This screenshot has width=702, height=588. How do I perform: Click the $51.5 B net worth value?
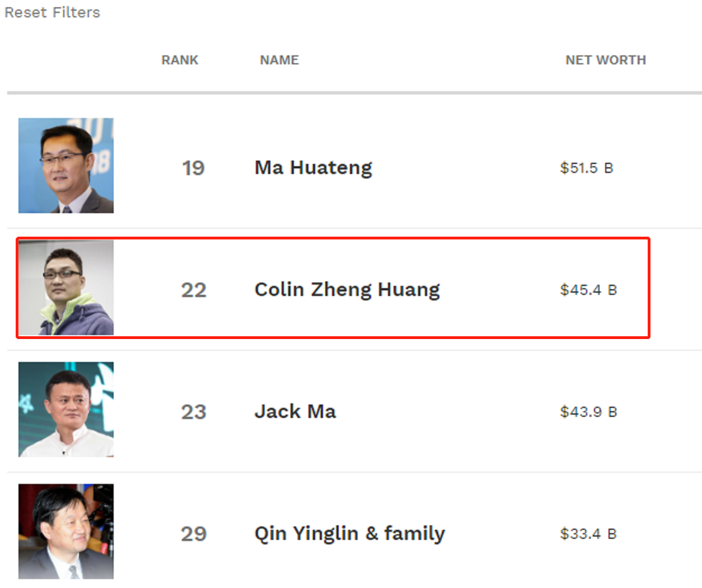tap(587, 168)
